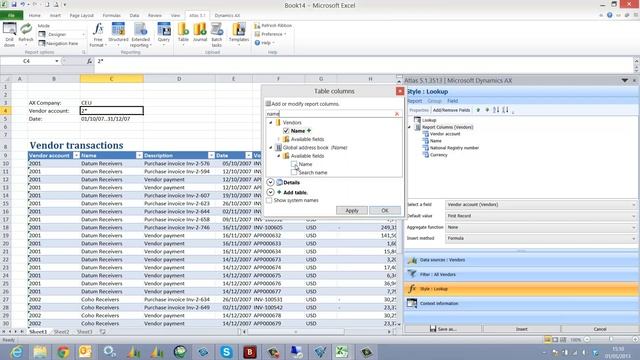640x360 pixels.
Task: Click the Add/Remove Fields button
Action: 451,110
